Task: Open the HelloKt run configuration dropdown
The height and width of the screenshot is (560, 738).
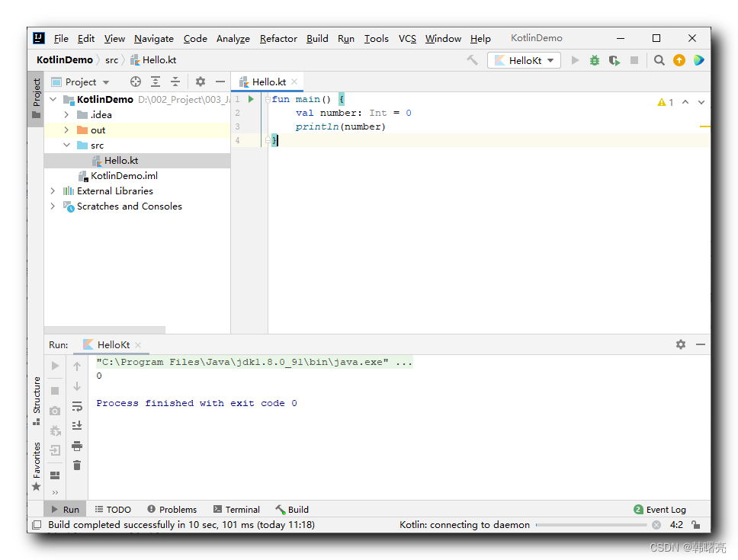Action: pos(524,60)
